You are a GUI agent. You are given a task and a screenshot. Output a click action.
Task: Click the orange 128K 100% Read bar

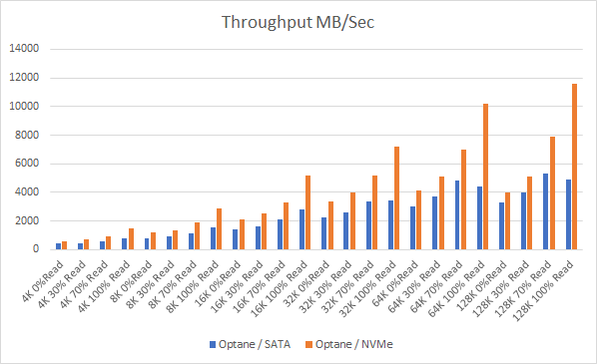[574, 167]
